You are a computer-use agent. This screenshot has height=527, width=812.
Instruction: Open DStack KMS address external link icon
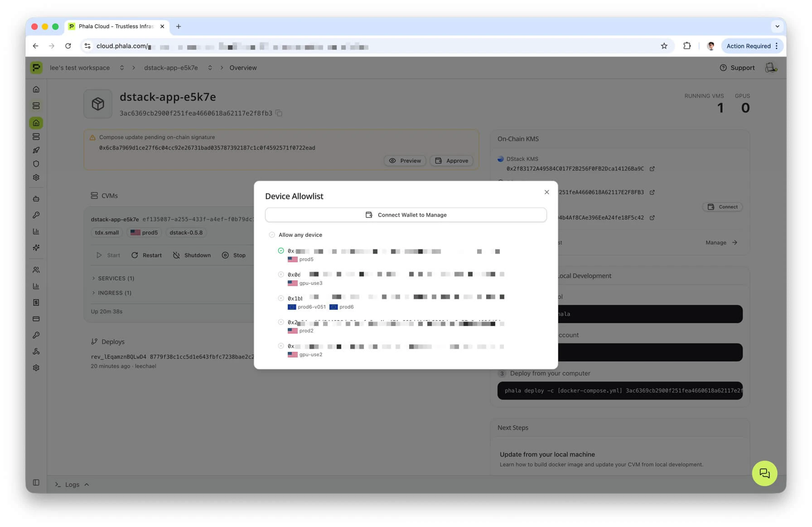point(652,169)
